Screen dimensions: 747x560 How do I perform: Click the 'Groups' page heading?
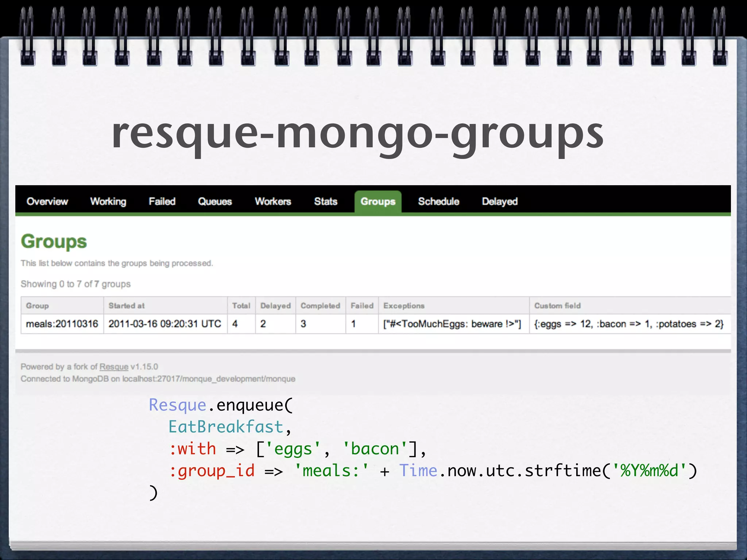pos(54,242)
